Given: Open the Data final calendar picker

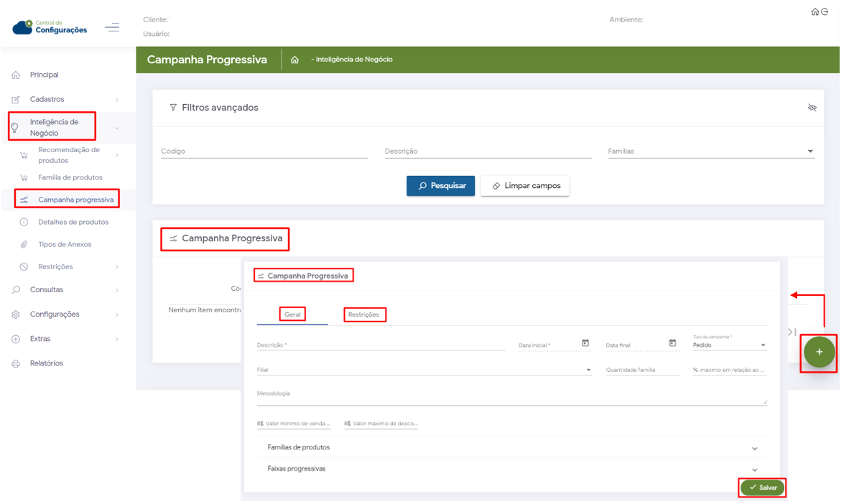Looking at the screenshot, I should coord(672,343).
